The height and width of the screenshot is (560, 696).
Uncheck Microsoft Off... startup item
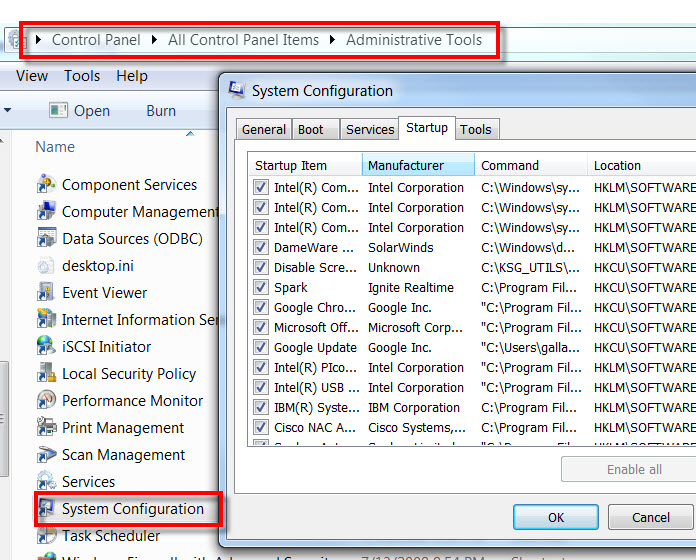pos(261,327)
